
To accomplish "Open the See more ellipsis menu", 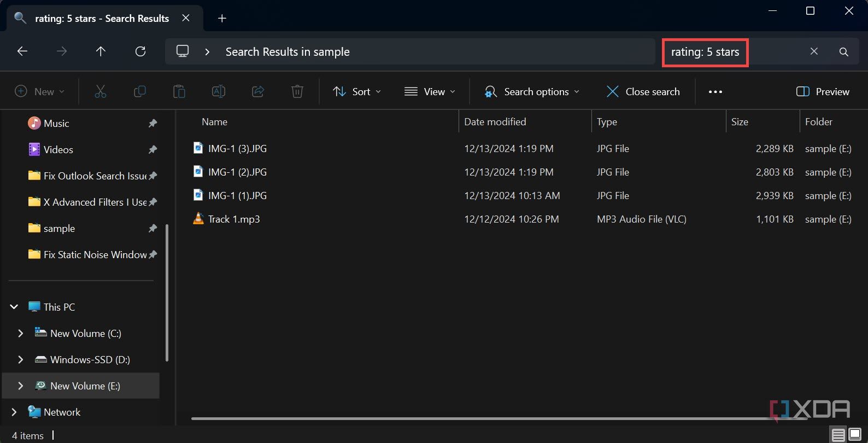I will tap(715, 92).
